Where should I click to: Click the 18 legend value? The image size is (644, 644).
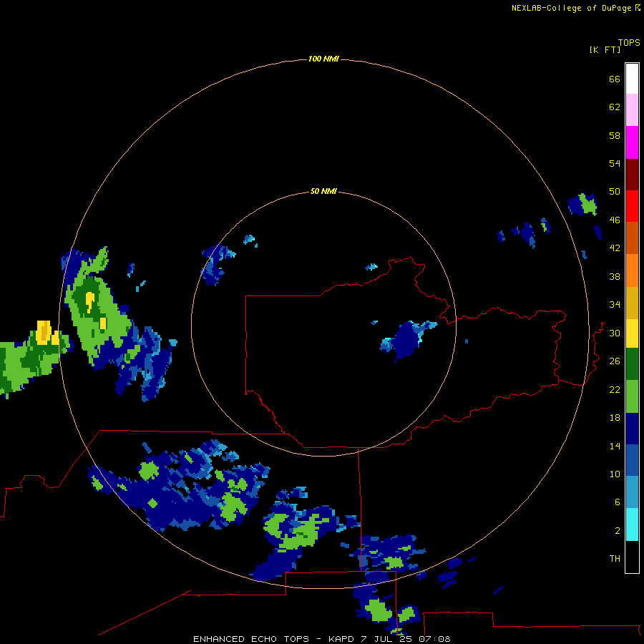615,418
